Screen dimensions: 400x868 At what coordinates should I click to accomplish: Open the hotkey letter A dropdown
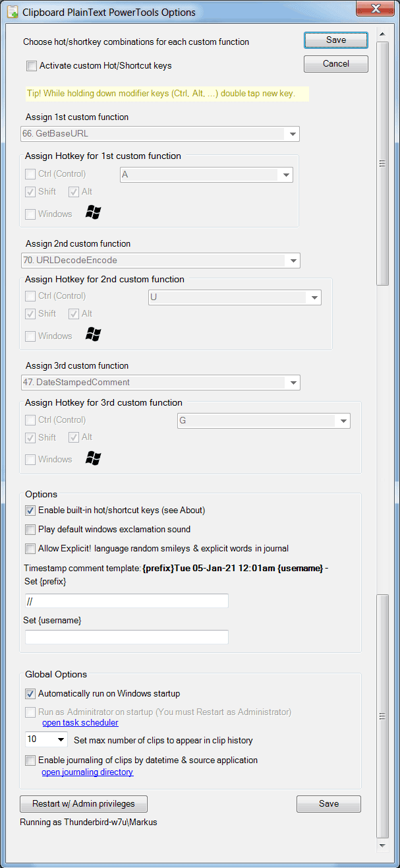click(x=206, y=175)
